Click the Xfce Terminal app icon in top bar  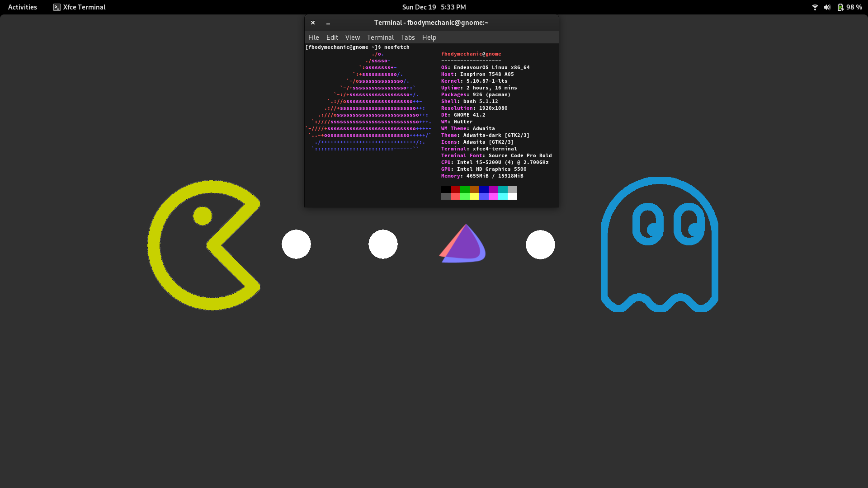(57, 7)
